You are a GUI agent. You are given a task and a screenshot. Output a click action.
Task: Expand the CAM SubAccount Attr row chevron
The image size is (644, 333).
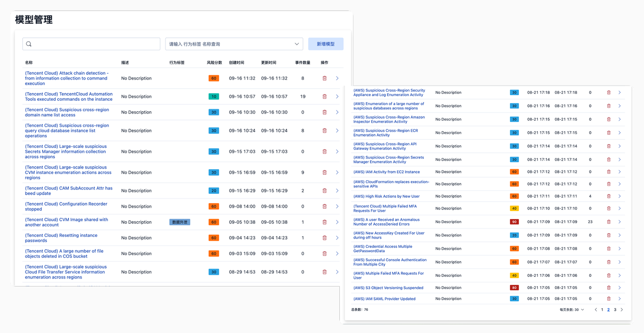pos(337,191)
